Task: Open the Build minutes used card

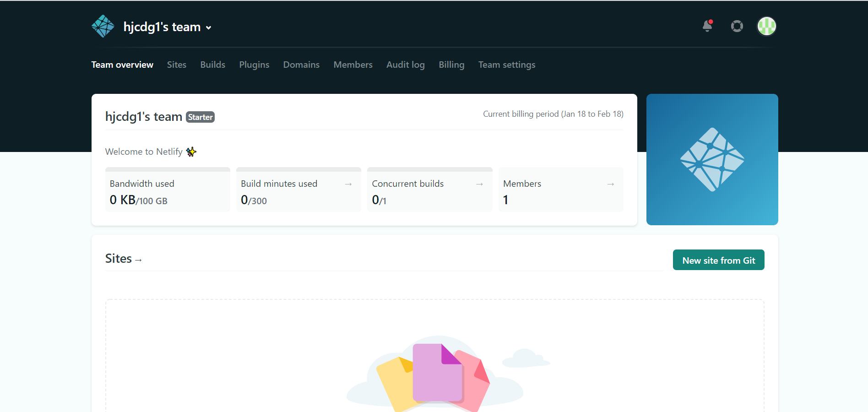Action: [298, 190]
